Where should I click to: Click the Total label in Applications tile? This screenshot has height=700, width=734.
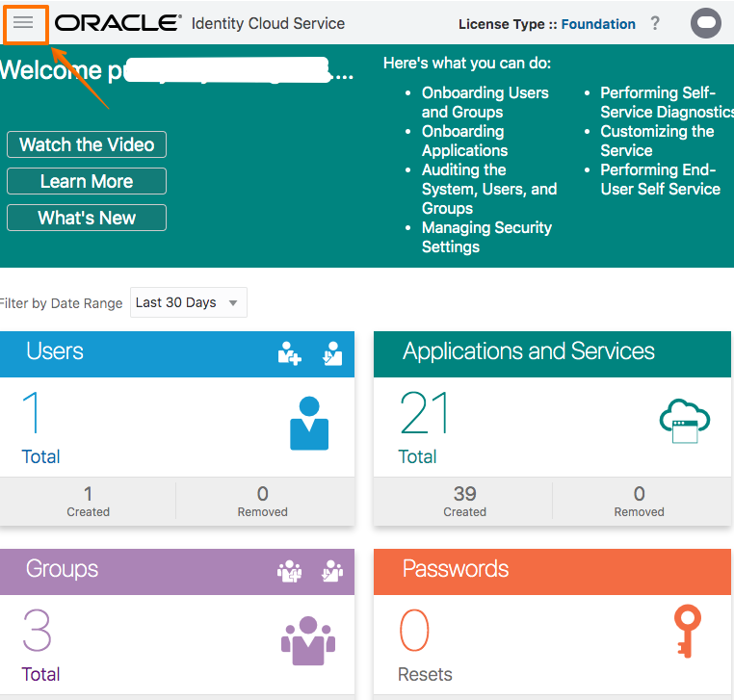(417, 456)
